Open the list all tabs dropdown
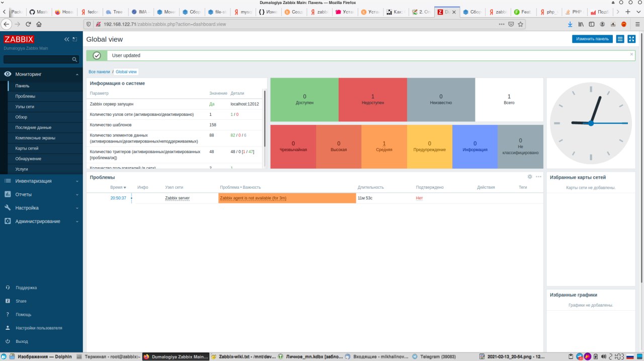This screenshot has width=644, height=361. coord(638,12)
